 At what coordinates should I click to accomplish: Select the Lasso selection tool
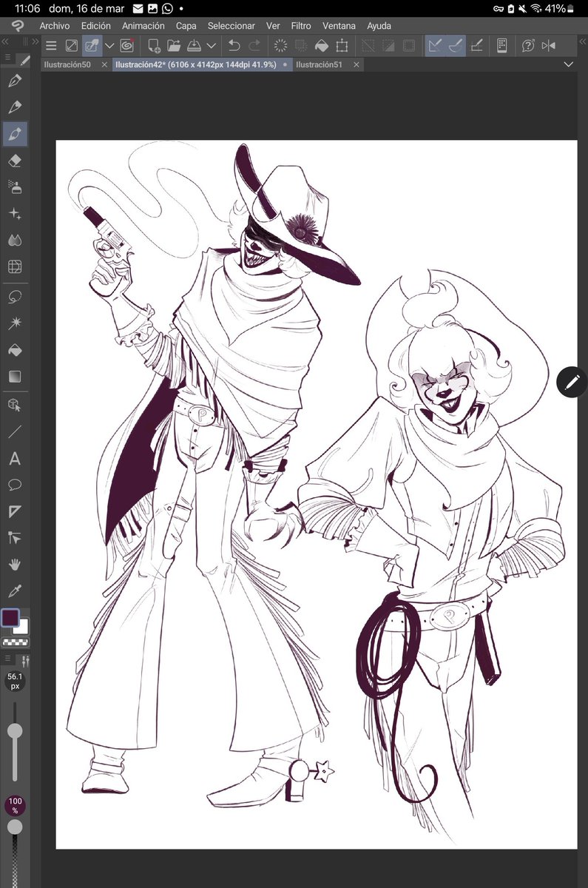click(x=15, y=297)
